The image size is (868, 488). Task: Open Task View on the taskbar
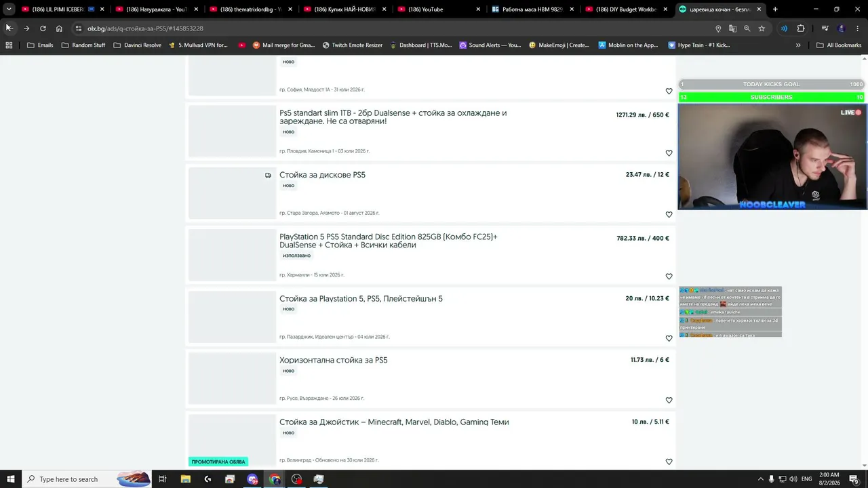(x=163, y=479)
